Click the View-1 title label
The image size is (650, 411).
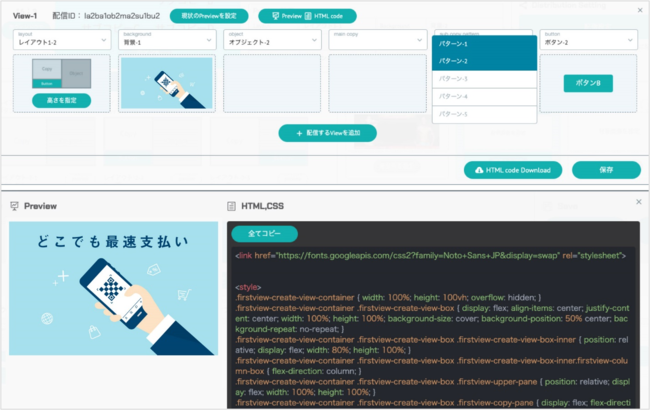pos(25,16)
